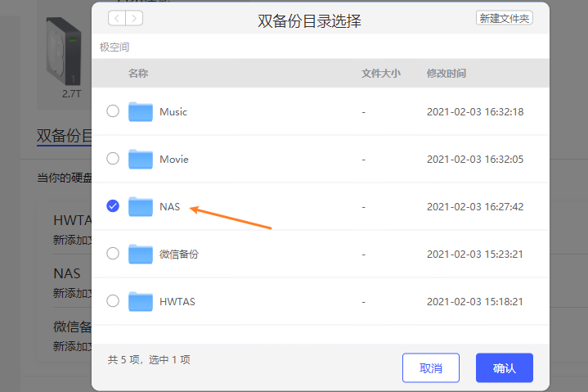Select the HWTAS radio button
This screenshot has width=588, height=392.
point(113,301)
